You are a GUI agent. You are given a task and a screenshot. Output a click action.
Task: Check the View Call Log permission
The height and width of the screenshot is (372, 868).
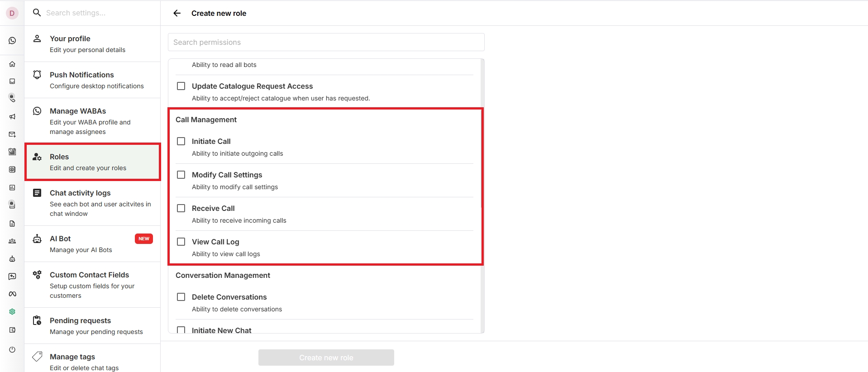(x=181, y=242)
